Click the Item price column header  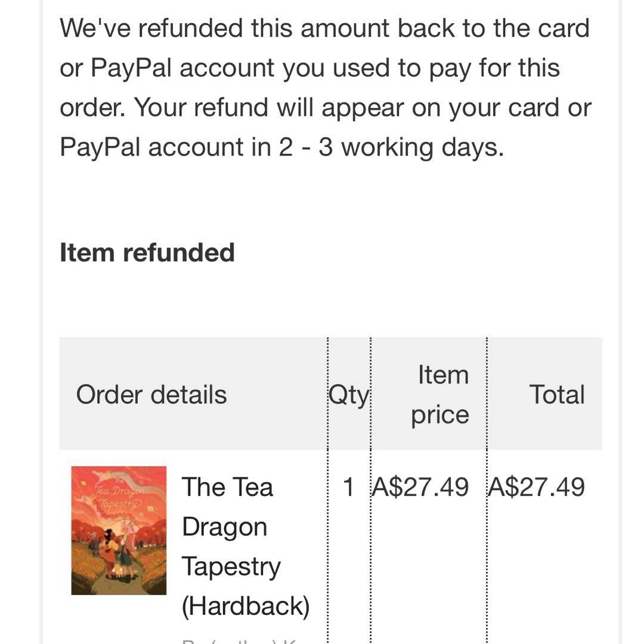(x=441, y=395)
